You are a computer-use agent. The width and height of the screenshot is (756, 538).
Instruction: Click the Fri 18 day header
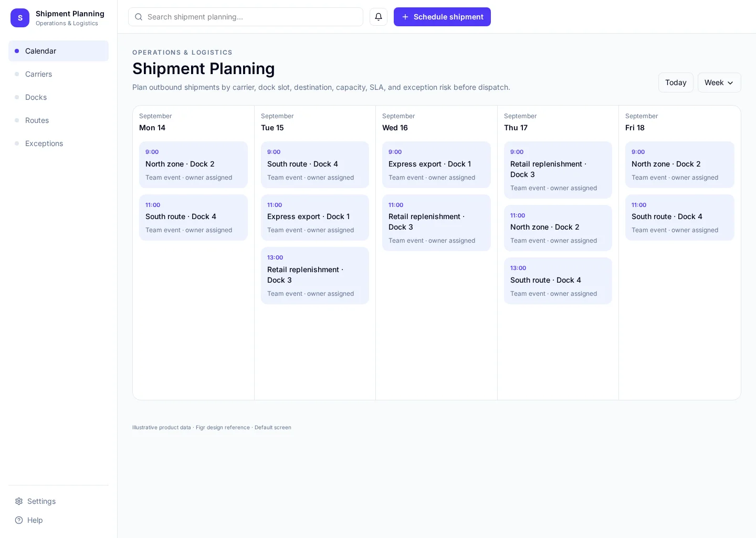pyautogui.click(x=635, y=128)
